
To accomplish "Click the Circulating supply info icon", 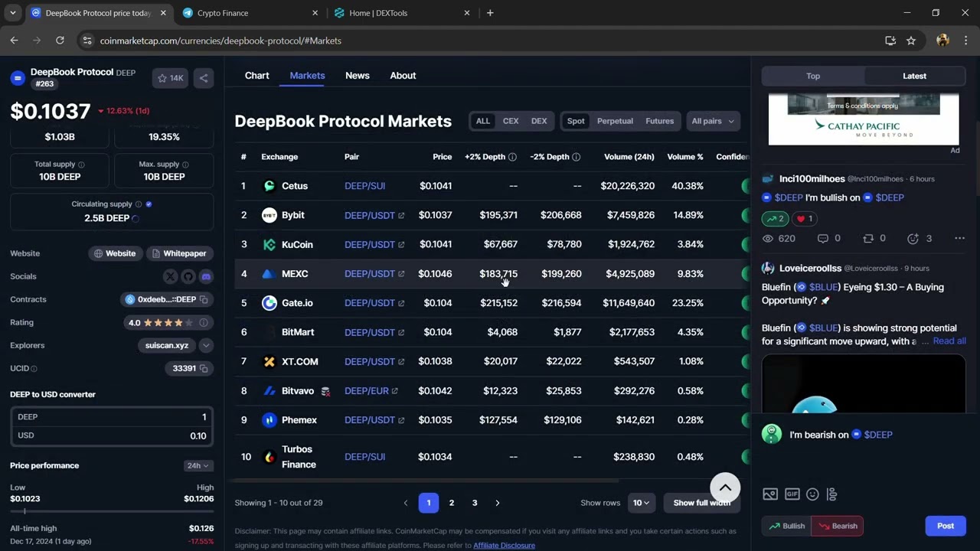I will point(139,204).
